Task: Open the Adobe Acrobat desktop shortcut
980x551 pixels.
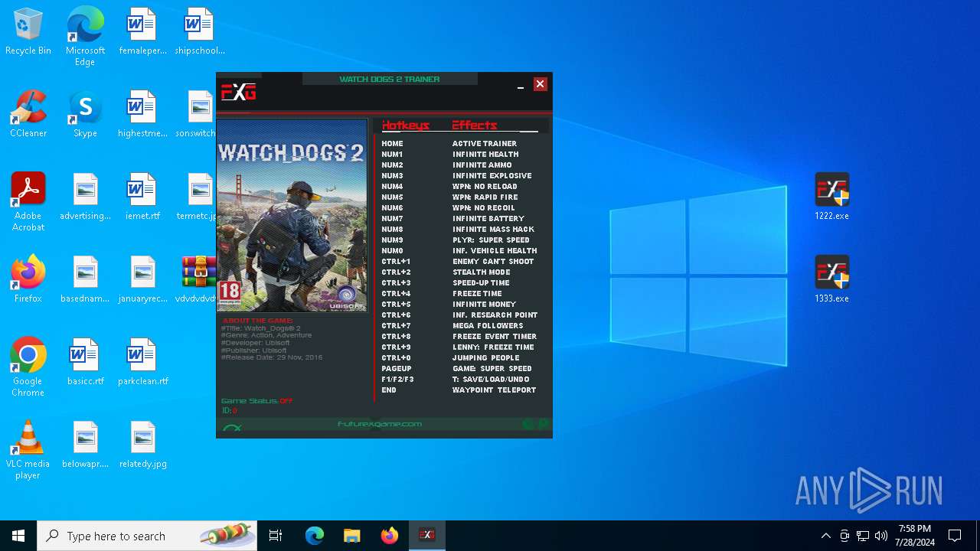Action: coord(28,202)
